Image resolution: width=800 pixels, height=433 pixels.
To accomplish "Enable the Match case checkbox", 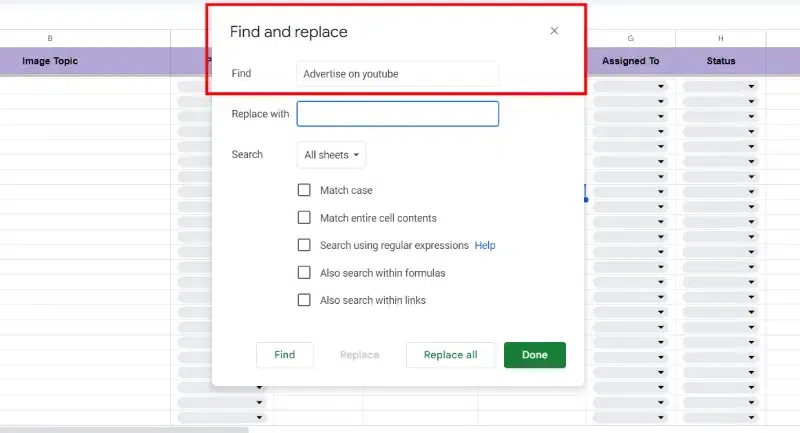I will tap(304, 190).
